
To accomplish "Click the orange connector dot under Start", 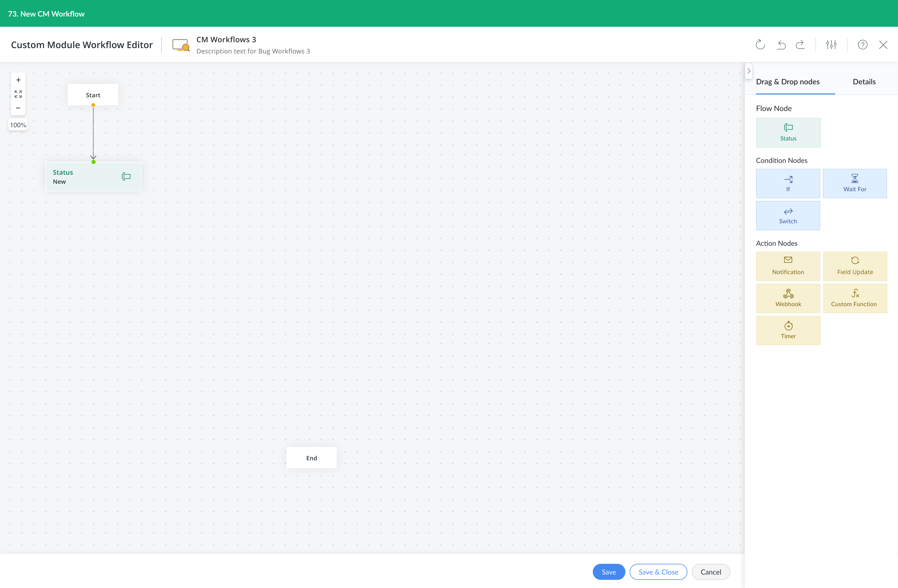I will point(93,105).
